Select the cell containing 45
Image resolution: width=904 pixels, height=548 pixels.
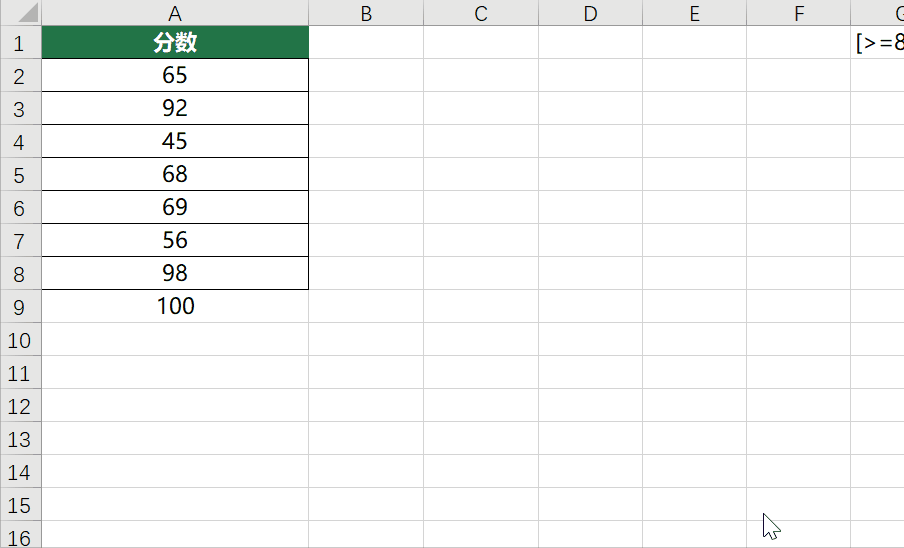click(175, 141)
